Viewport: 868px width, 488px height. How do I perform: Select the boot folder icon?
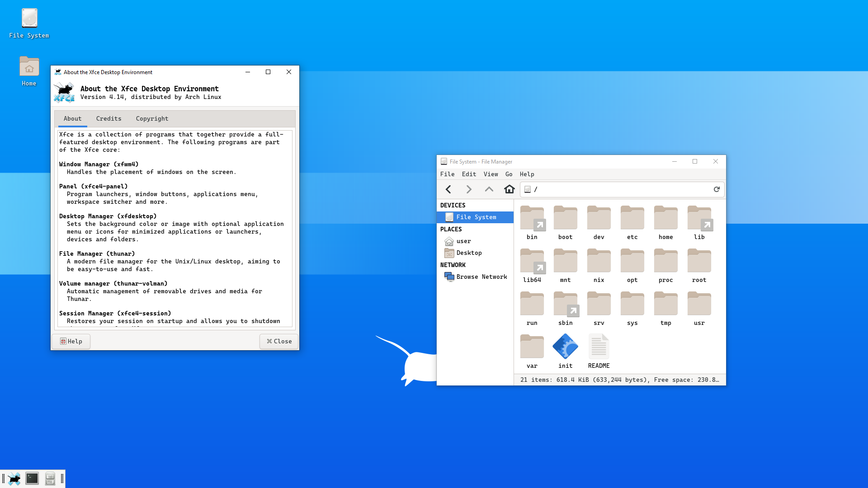point(566,218)
